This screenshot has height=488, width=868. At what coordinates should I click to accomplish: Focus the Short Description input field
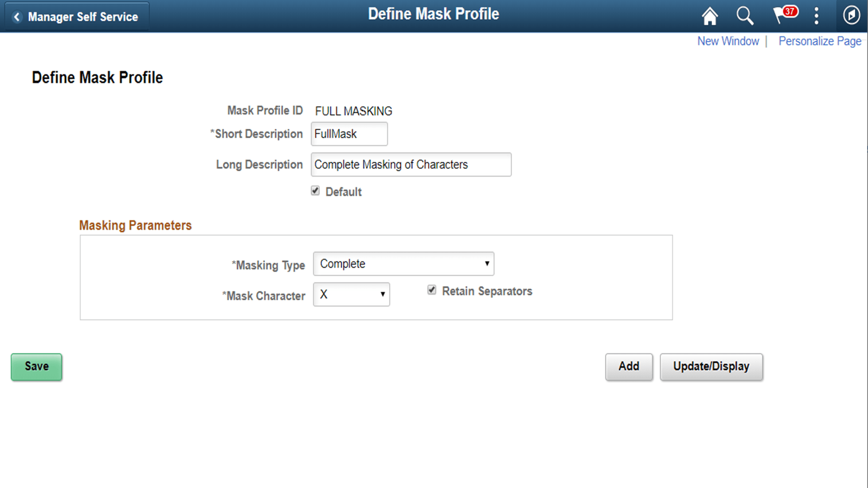tap(349, 134)
